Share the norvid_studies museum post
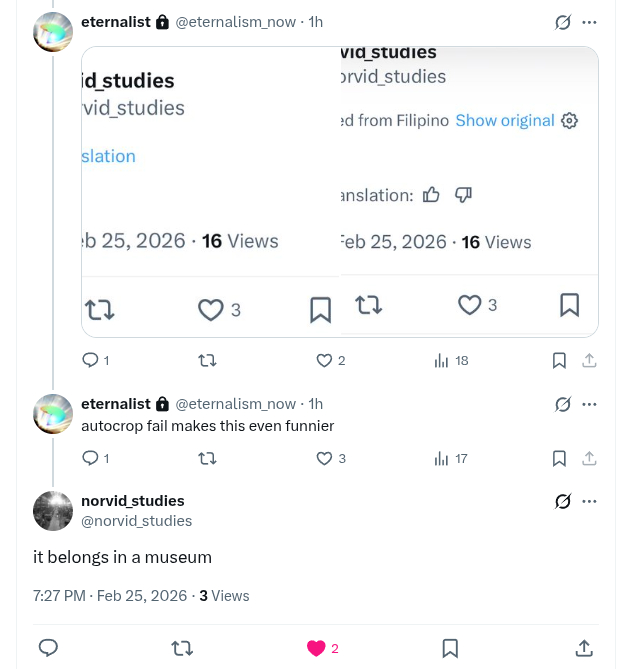 (x=584, y=648)
